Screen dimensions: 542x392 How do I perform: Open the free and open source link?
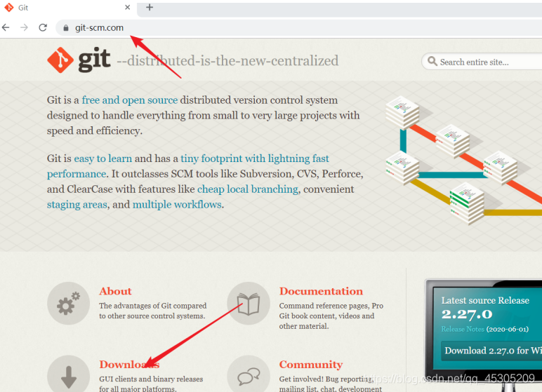[x=130, y=100]
